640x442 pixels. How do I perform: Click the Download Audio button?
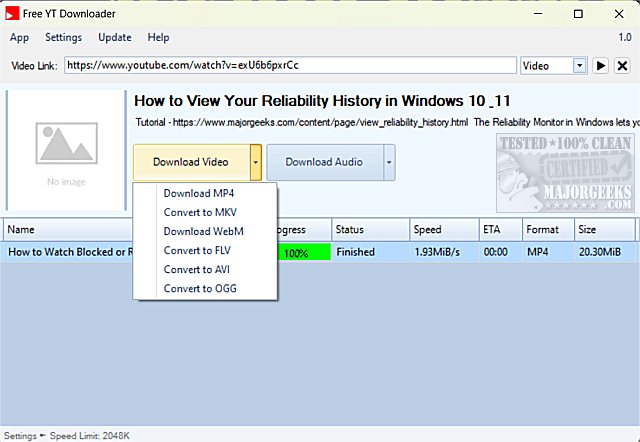click(325, 162)
